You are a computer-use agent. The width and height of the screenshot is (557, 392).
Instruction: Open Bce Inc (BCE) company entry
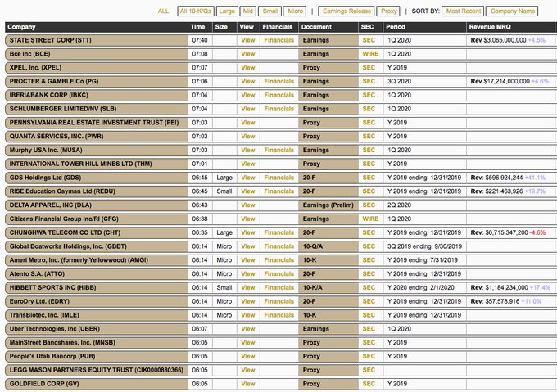pyautogui.click(x=97, y=54)
